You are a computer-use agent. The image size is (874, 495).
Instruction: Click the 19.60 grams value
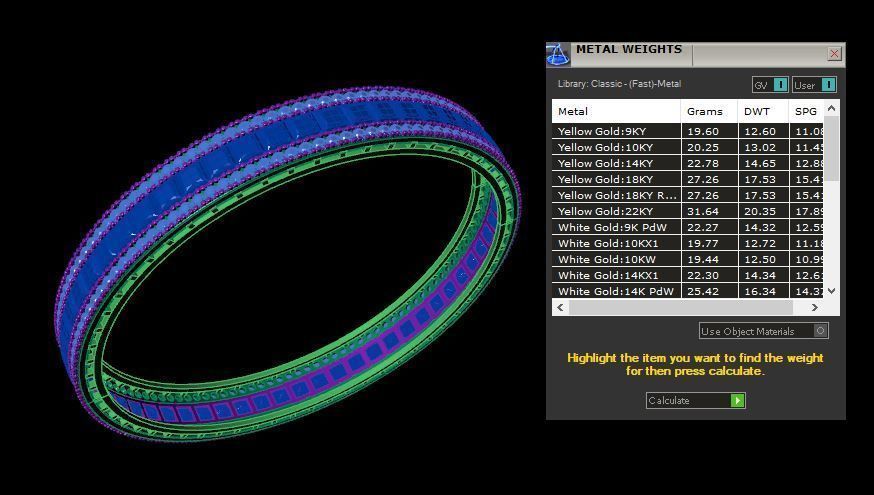coord(703,132)
